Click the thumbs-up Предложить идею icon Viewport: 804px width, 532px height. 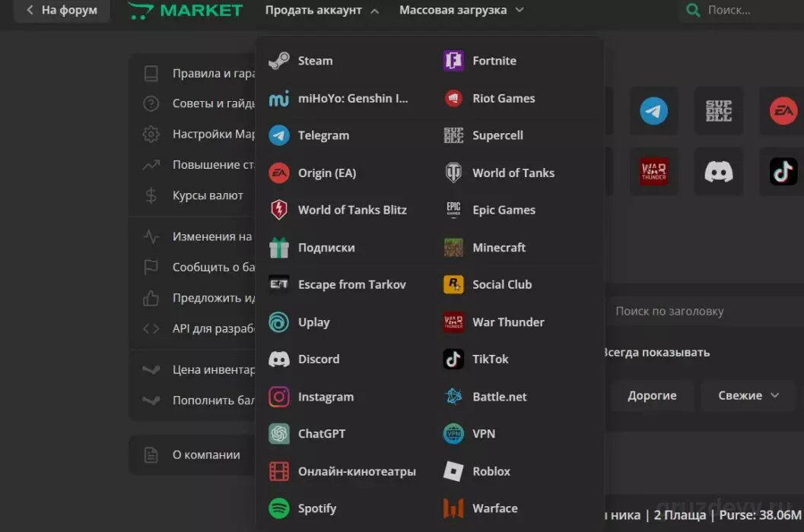coord(151,298)
